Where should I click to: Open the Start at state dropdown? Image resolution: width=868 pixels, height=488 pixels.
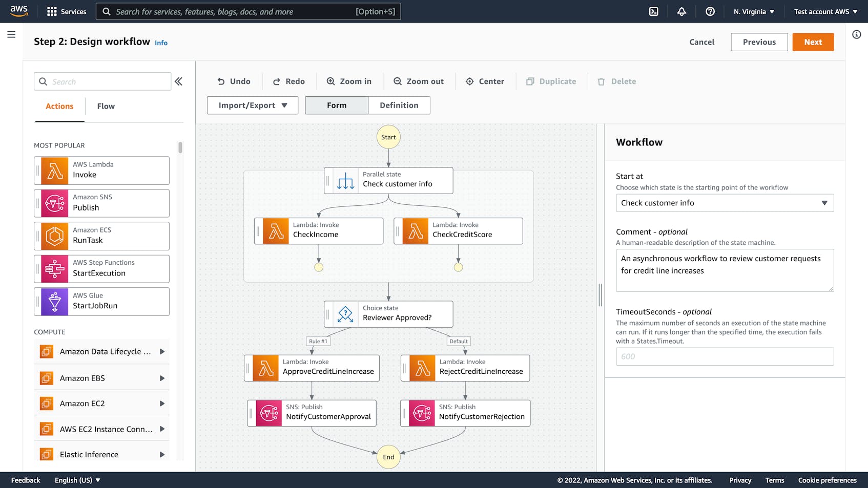tap(724, 203)
